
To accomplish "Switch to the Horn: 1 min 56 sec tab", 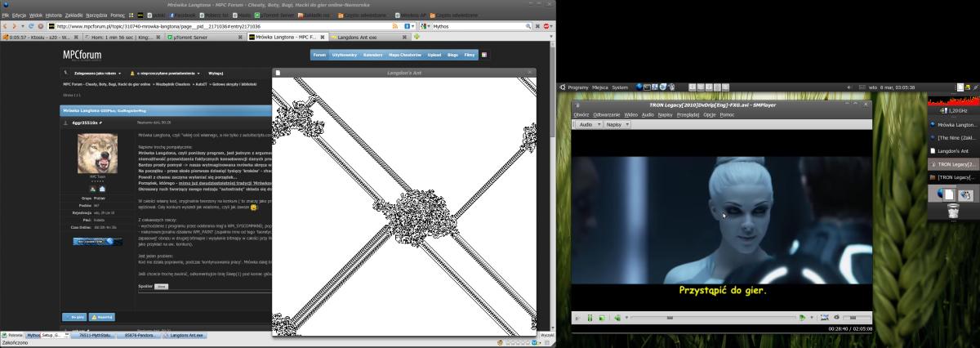I will click(x=122, y=37).
